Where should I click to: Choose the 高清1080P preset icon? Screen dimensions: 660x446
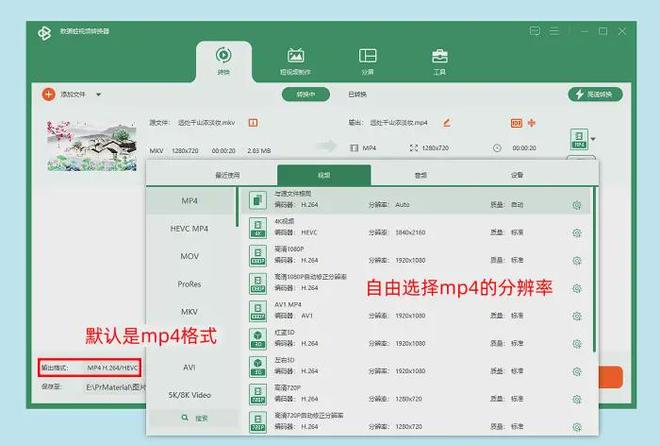[258, 256]
